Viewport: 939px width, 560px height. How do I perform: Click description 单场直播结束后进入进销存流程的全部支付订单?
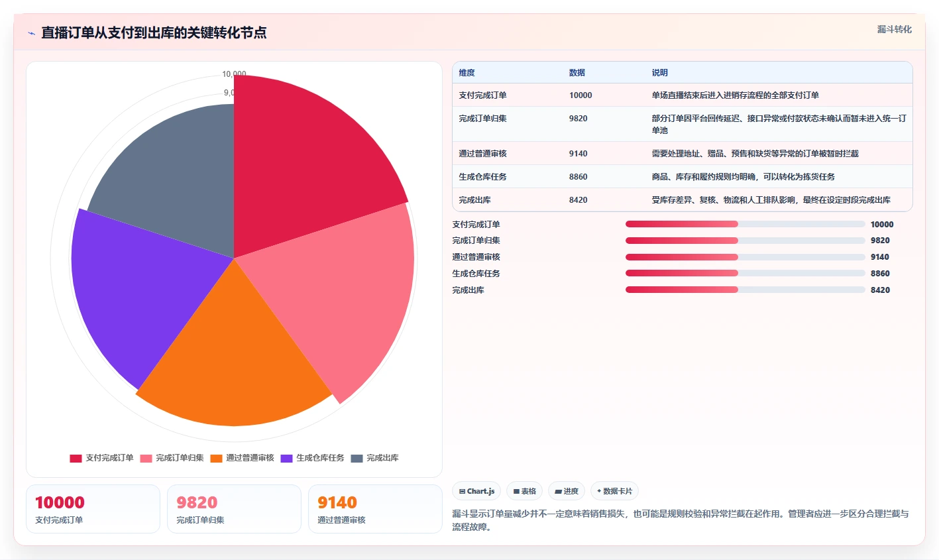(735, 95)
